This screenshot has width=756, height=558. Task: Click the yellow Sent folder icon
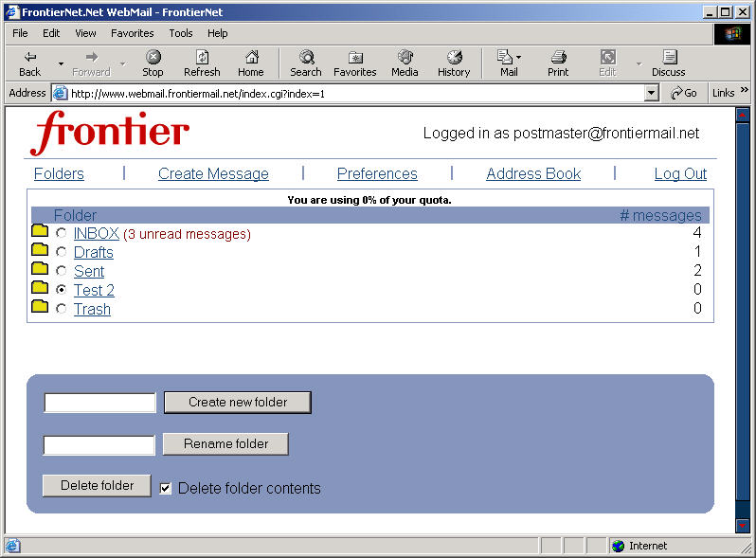(x=40, y=268)
